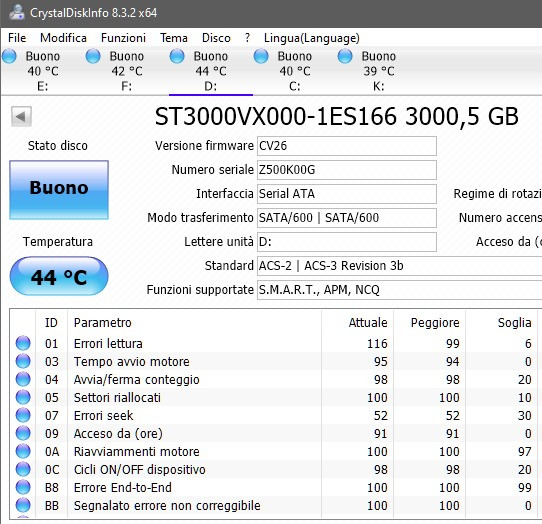The width and height of the screenshot is (542, 524).
Task: Click the 44 °C temperature button
Action: pos(59,276)
